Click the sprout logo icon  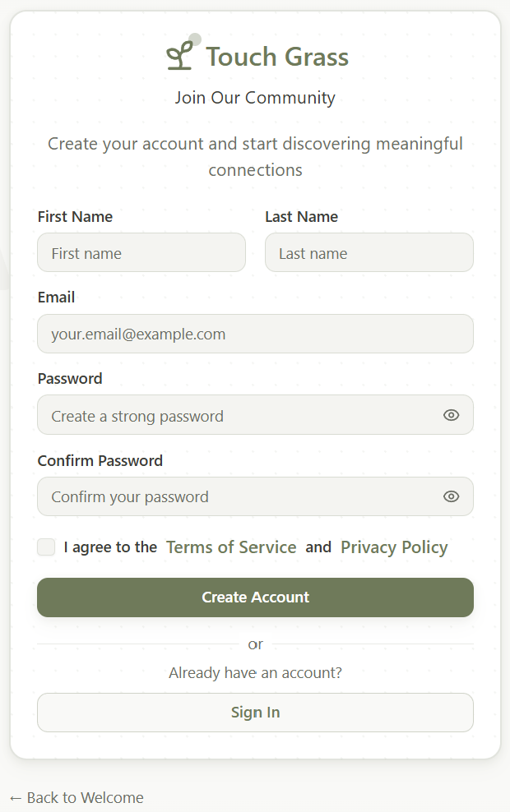click(179, 56)
